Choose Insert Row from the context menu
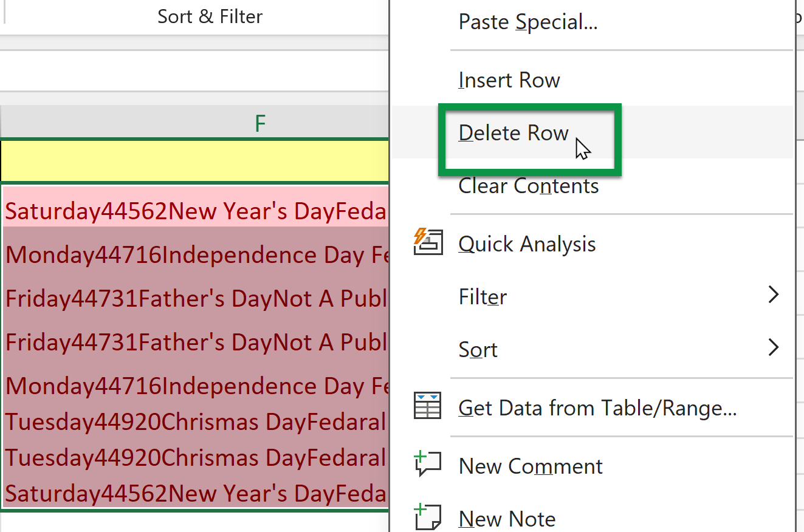The width and height of the screenshot is (804, 532). (x=509, y=80)
